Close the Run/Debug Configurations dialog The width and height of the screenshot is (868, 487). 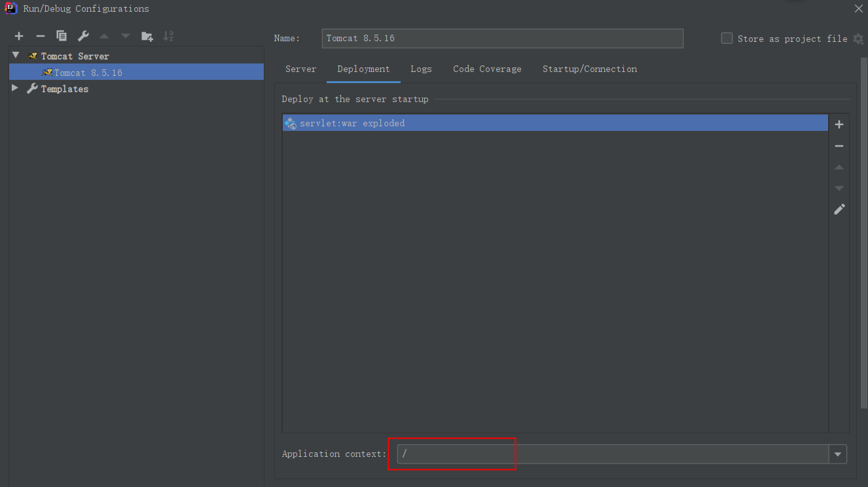coord(858,9)
